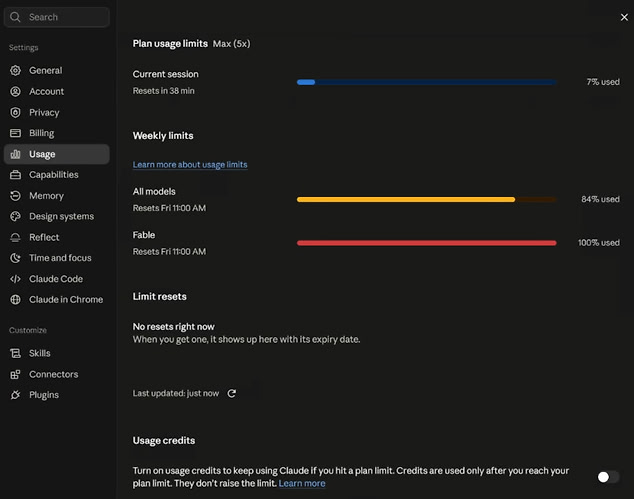Open Claude in Chrome settings

57,300
